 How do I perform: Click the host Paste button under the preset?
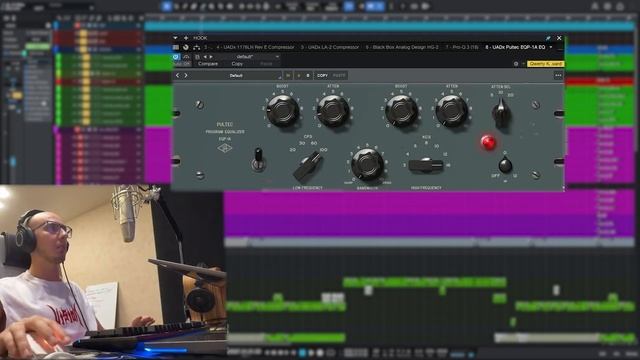[266, 64]
